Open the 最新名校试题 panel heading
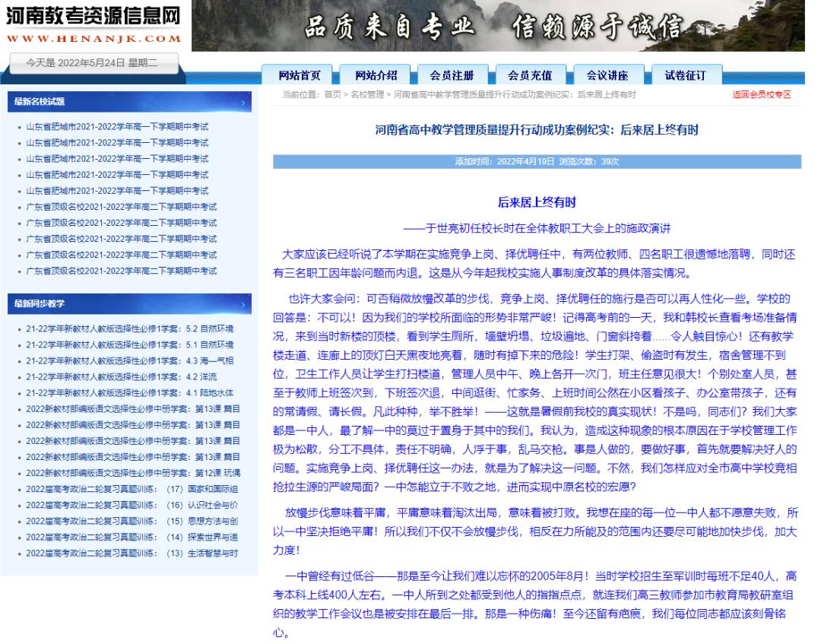This screenshot has width=821, height=644. (40, 102)
